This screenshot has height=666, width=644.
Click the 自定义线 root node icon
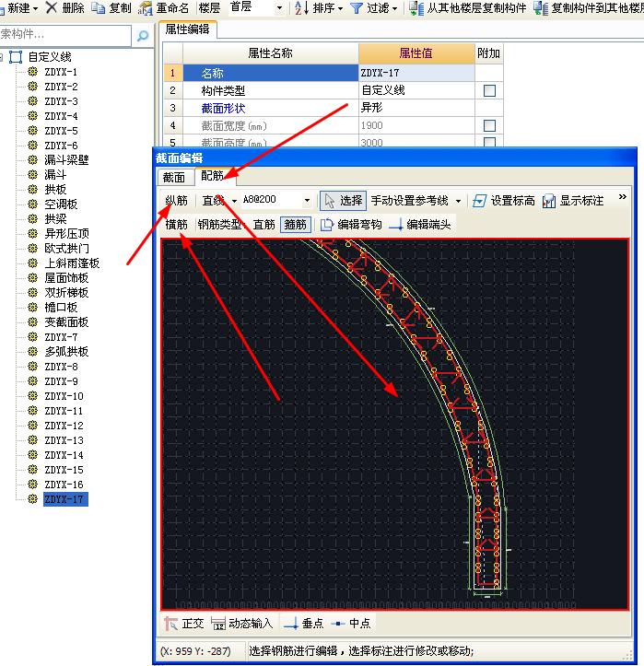(16, 56)
